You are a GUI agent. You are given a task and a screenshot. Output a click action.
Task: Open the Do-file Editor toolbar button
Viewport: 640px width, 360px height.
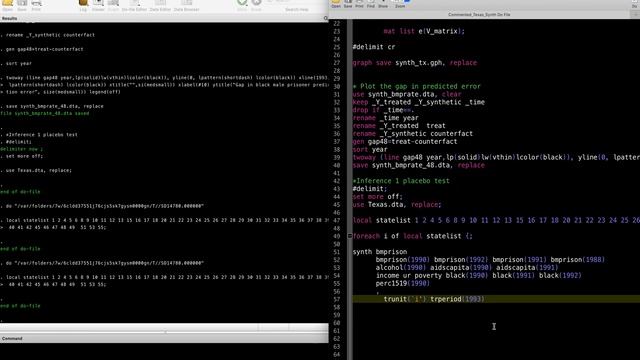pos(134,5)
